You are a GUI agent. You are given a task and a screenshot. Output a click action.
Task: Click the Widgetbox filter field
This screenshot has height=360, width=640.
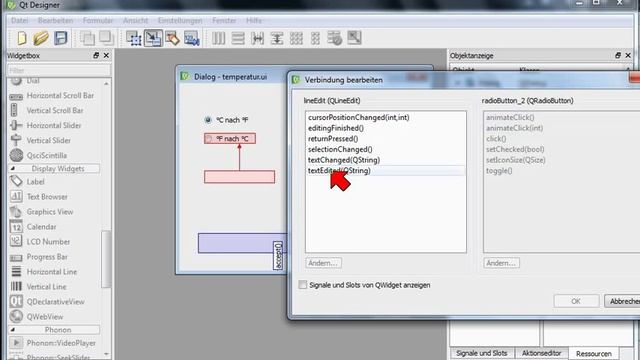click(x=59, y=71)
